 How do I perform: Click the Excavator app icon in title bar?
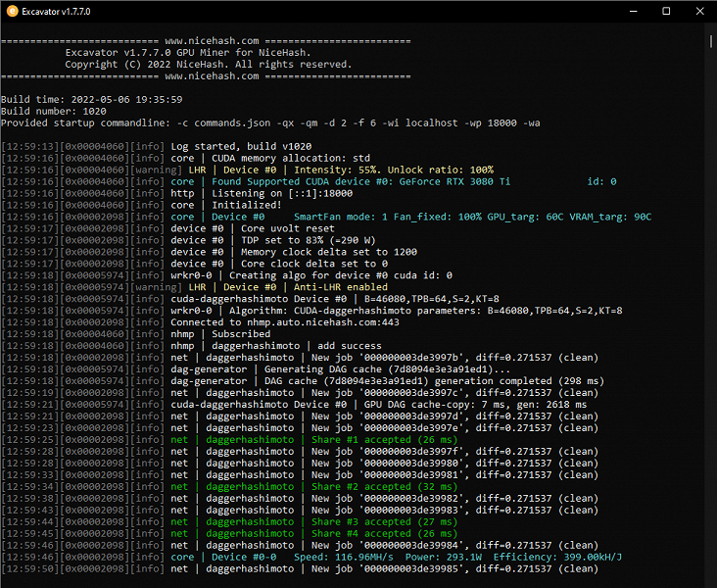(12, 12)
